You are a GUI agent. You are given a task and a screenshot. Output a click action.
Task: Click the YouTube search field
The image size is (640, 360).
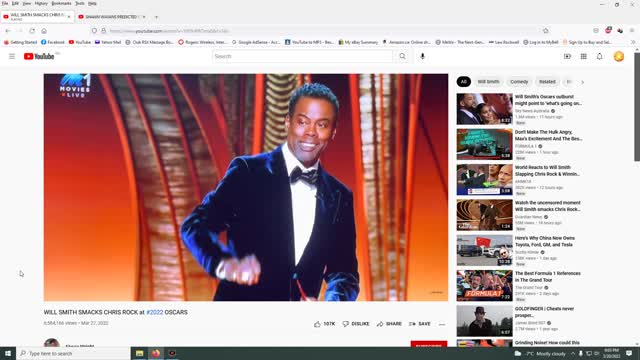(x=302, y=56)
